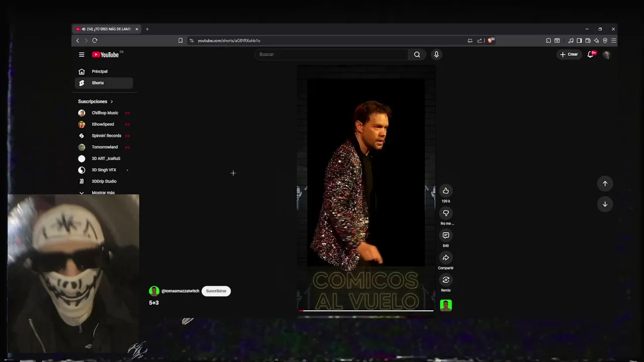Open the IShowSpeed subscription
Screen dimensions: 644x362
[x=104, y=124]
